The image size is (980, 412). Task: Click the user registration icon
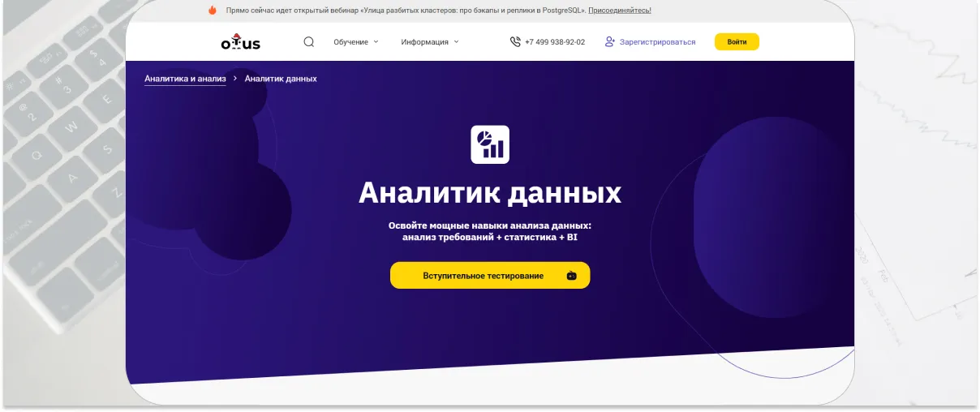[610, 41]
